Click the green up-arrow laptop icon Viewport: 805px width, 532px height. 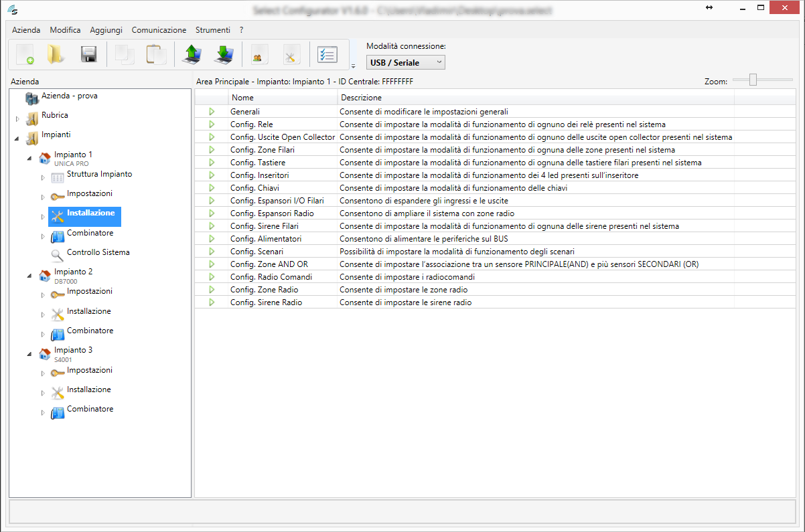click(x=192, y=54)
